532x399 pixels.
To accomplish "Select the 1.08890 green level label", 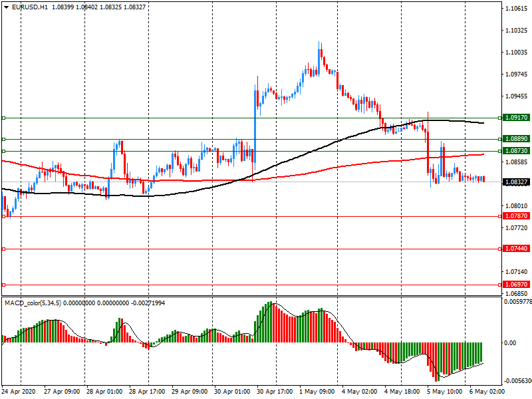I will (517, 139).
